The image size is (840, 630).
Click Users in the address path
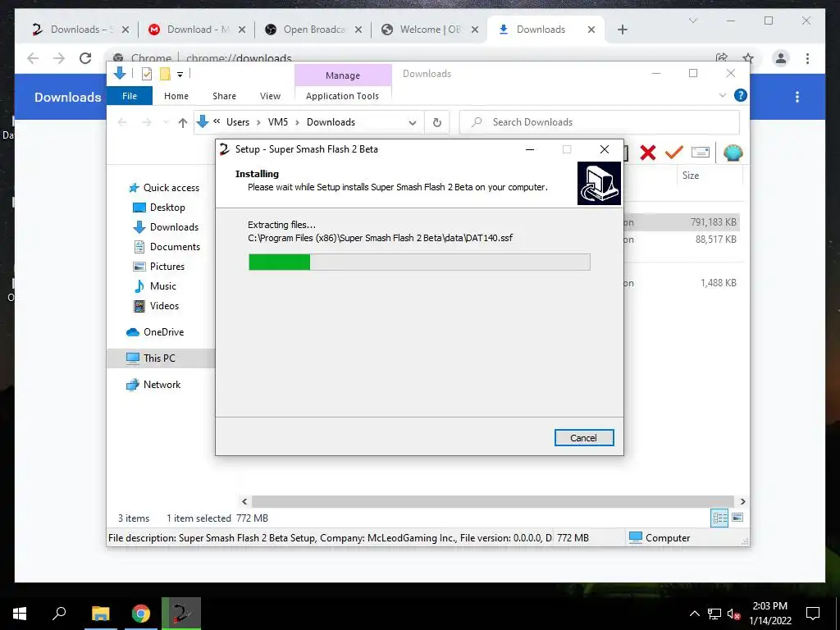click(x=238, y=122)
